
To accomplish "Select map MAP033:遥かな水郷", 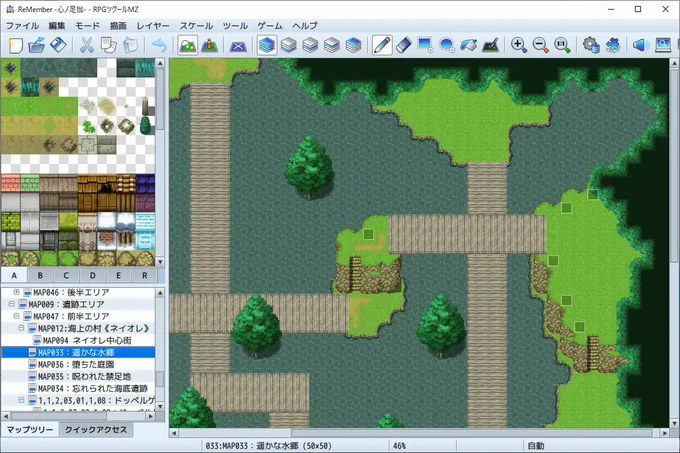I will pos(78,352).
